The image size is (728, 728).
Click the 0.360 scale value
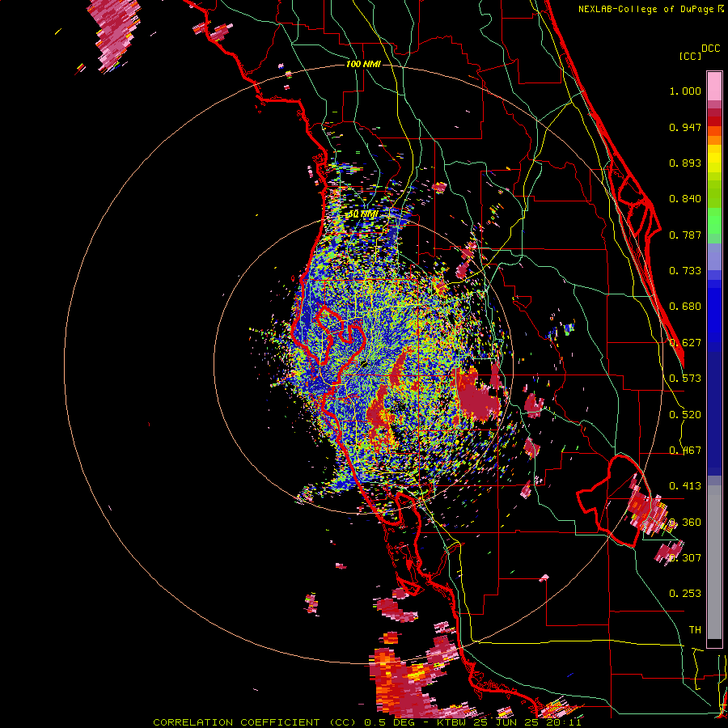pos(685,523)
